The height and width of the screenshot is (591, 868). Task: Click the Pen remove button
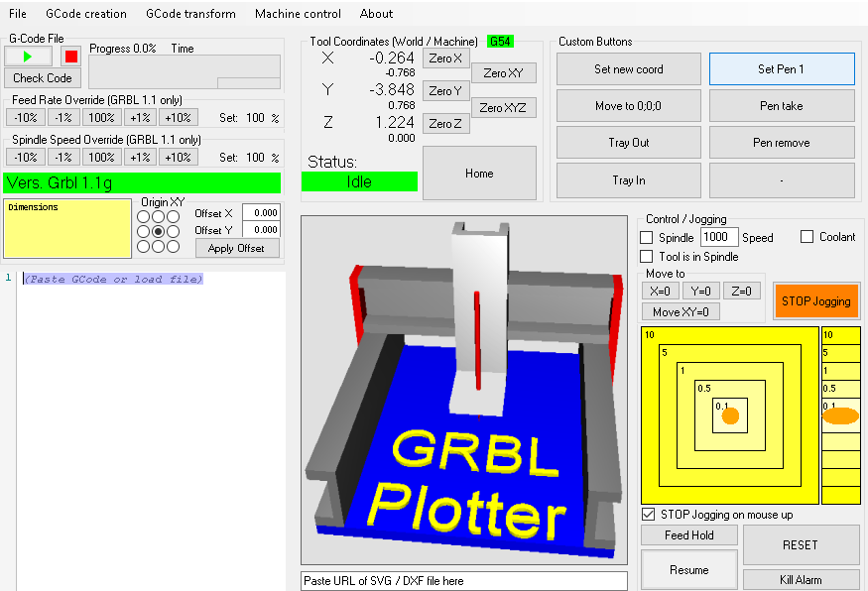click(x=782, y=142)
